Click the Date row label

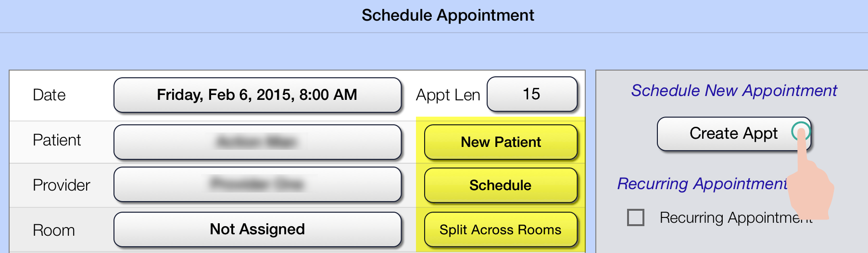49,95
